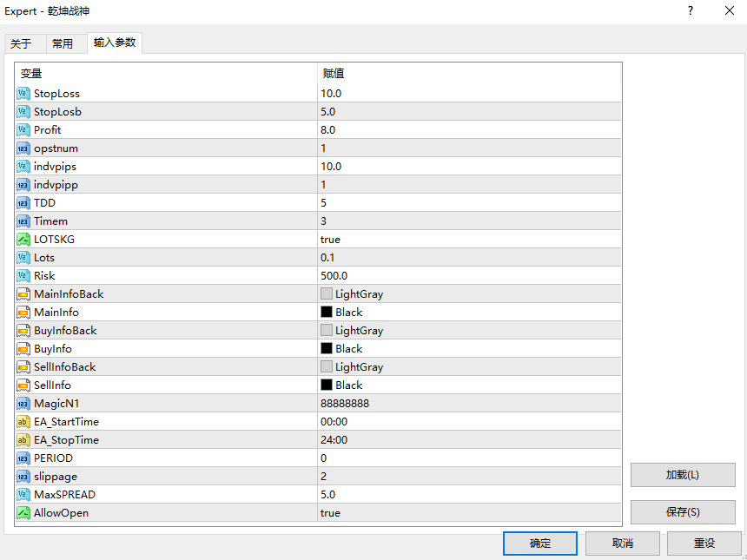
Task: Click the Timem row integer icon
Action: click(x=23, y=221)
